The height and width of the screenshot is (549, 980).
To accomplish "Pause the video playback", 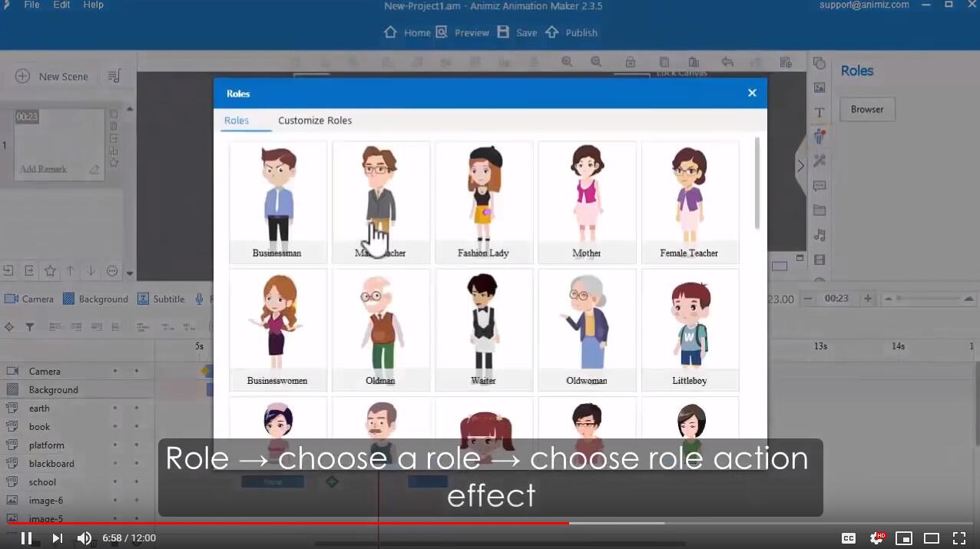I will coord(26,538).
